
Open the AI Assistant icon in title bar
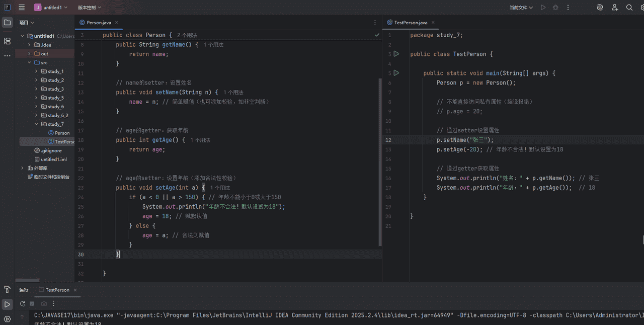click(599, 7)
